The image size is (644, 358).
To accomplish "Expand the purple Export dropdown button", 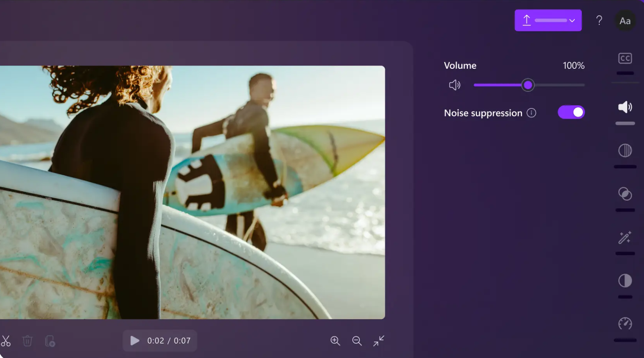I will click(x=548, y=20).
